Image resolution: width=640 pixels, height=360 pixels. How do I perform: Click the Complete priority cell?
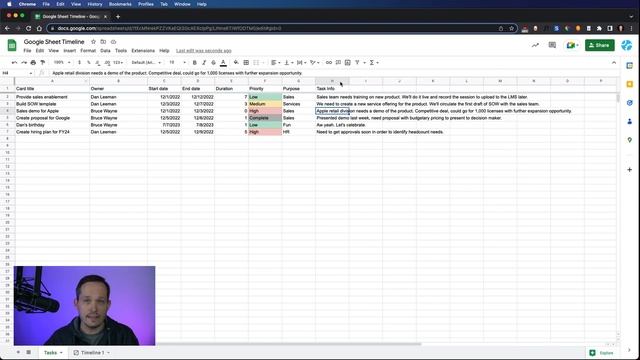[265, 118]
